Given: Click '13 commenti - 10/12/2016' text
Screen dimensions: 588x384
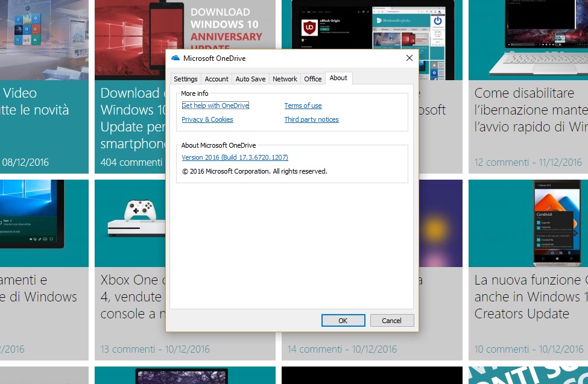Looking at the screenshot, I should 155,349.
